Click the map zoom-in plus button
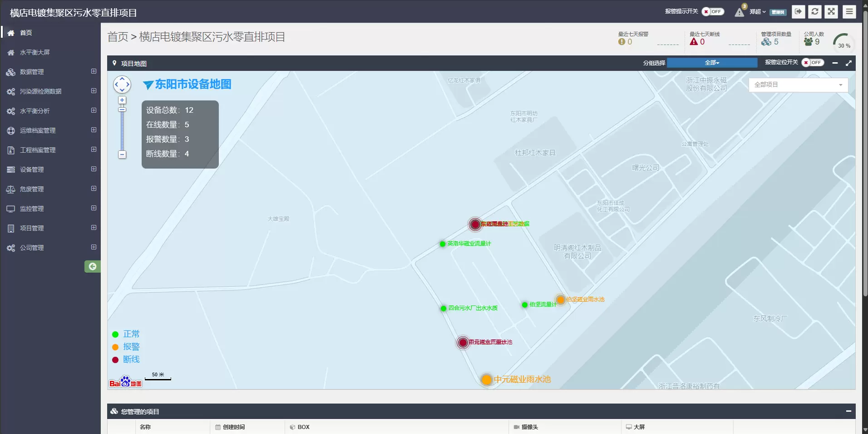Screen dimensions: 868x434 [x=122, y=100]
